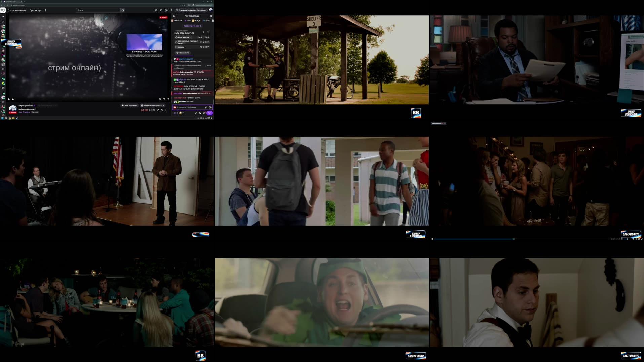Open the user avatar in the top-right header
The width and height of the screenshot is (644, 362).
coord(211,10)
